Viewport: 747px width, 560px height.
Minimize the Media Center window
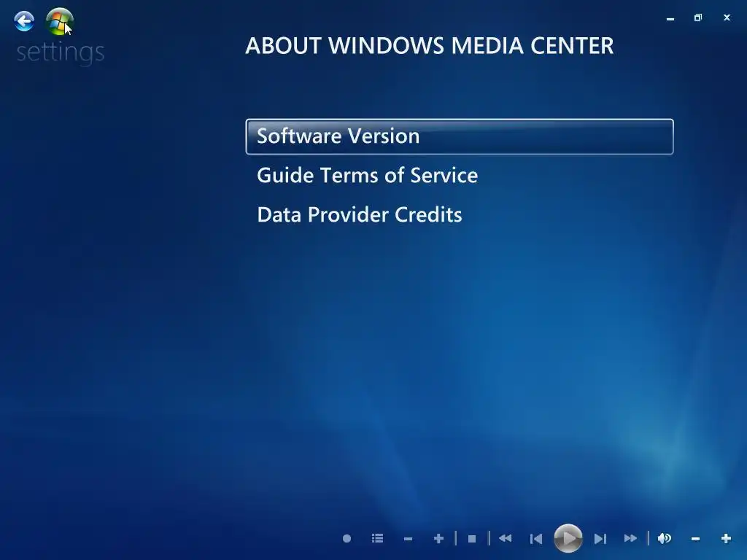click(670, 18)
